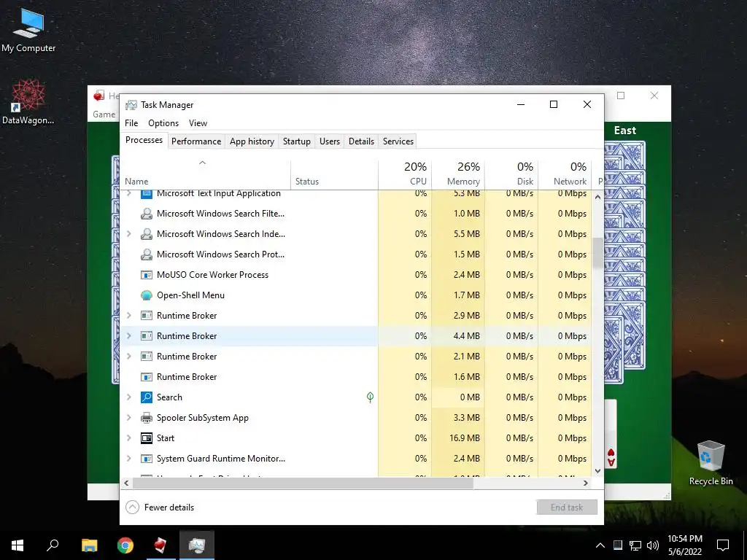This screenshot has height=560, width=747.
Task: Click the Microsoft Windows Search Indexer icon
Action: tap(146, 234)
